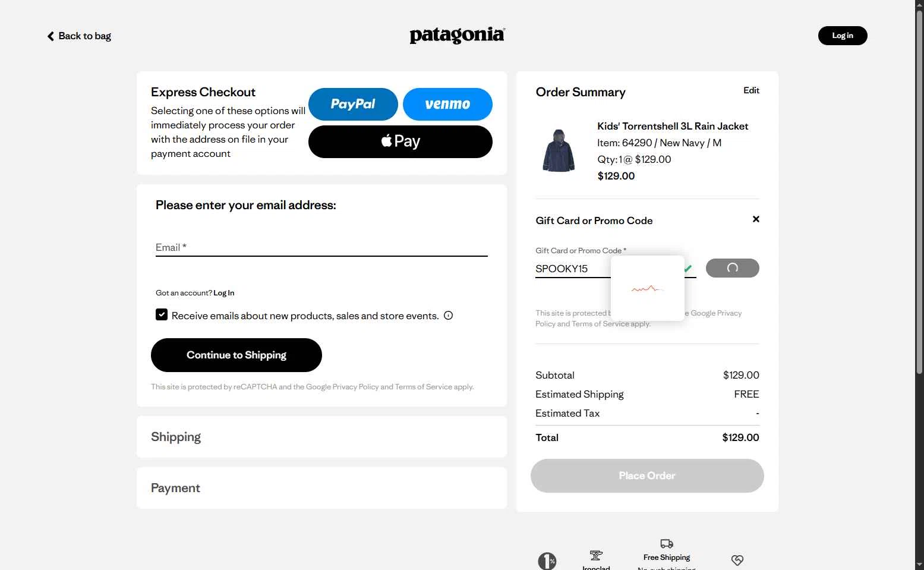Click the Email input field
Image resolution: width=924 pixels, height=570 pixels.
pos(321,247)
